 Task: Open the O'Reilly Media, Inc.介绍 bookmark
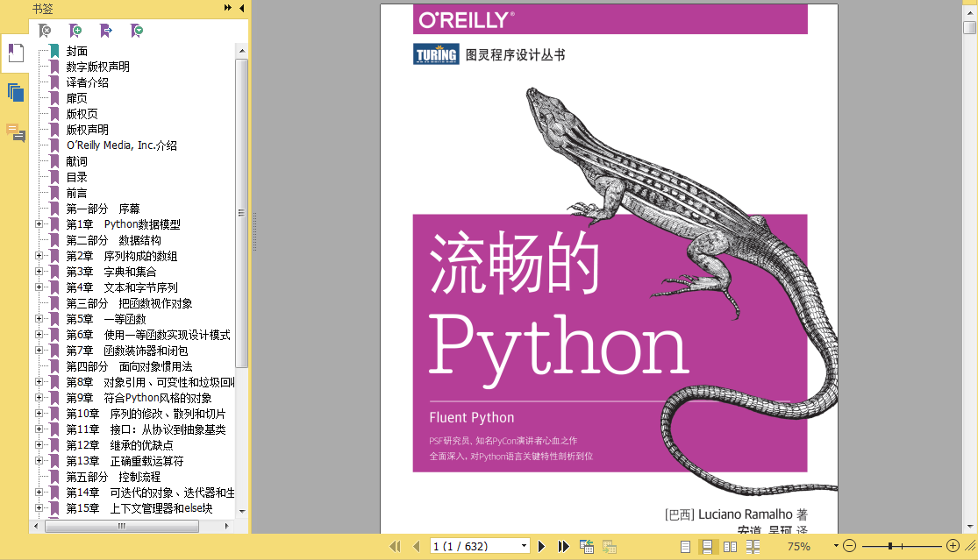(122, 145)
